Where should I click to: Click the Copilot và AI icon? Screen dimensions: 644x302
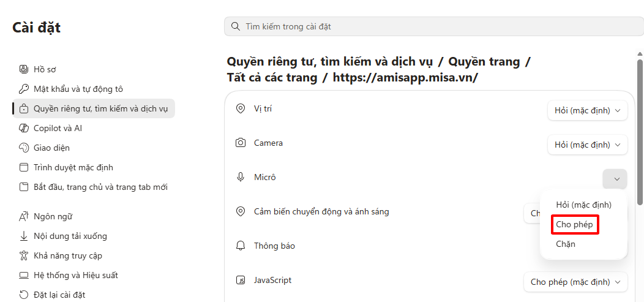click(24, 128)
